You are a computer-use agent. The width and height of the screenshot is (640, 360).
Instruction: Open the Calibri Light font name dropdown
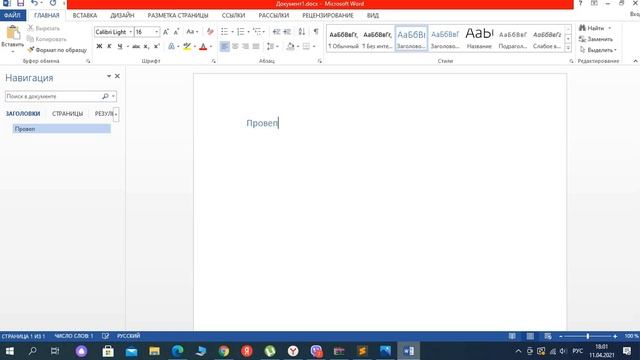click(x=131, y=32)
